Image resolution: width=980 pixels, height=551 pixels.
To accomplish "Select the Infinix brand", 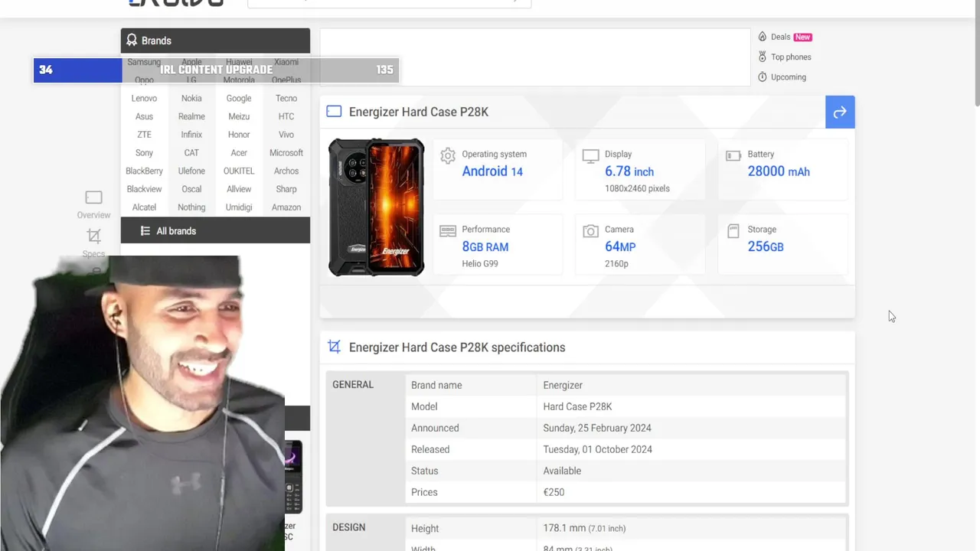I will 191,135.
